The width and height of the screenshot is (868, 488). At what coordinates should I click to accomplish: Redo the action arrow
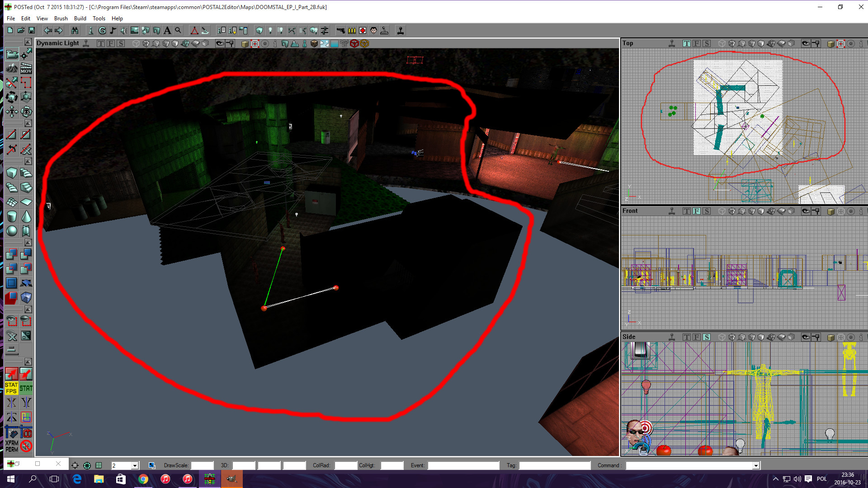(x=58, y=30)
